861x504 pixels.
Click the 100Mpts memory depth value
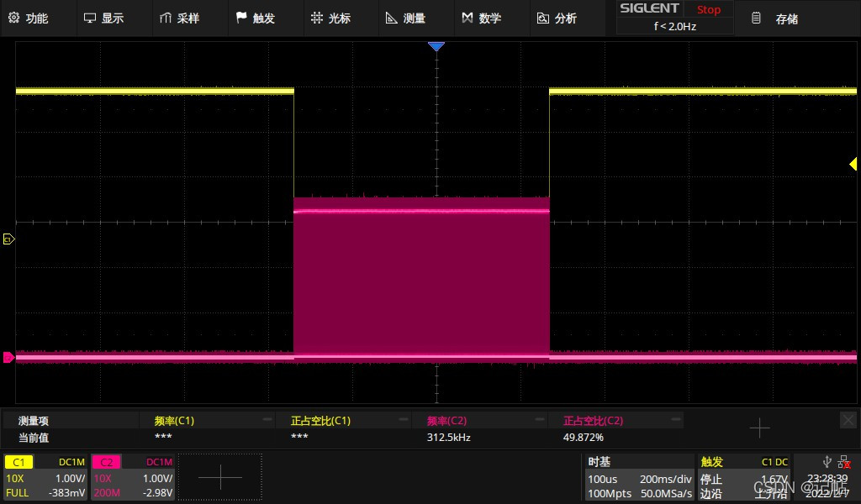point(610,494)
